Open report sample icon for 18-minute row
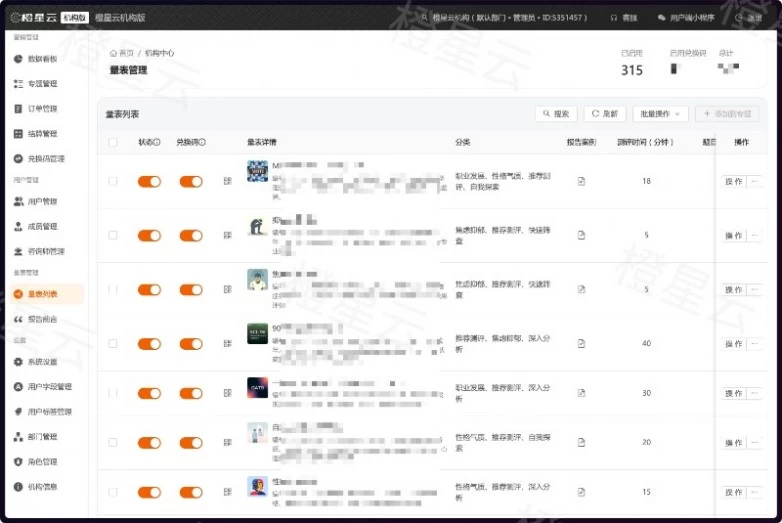Screen dimensions: 782x523 click(581, 181)
